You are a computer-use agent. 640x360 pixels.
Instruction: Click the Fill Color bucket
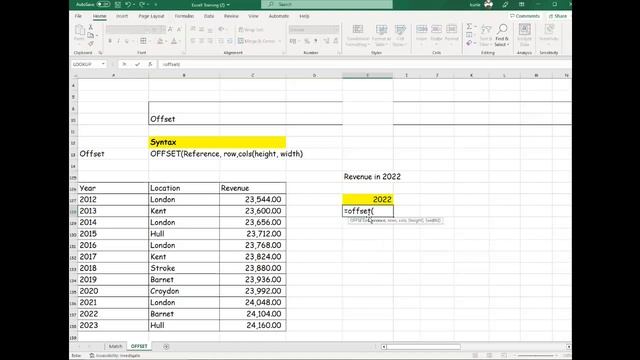(x=160, y=41)
